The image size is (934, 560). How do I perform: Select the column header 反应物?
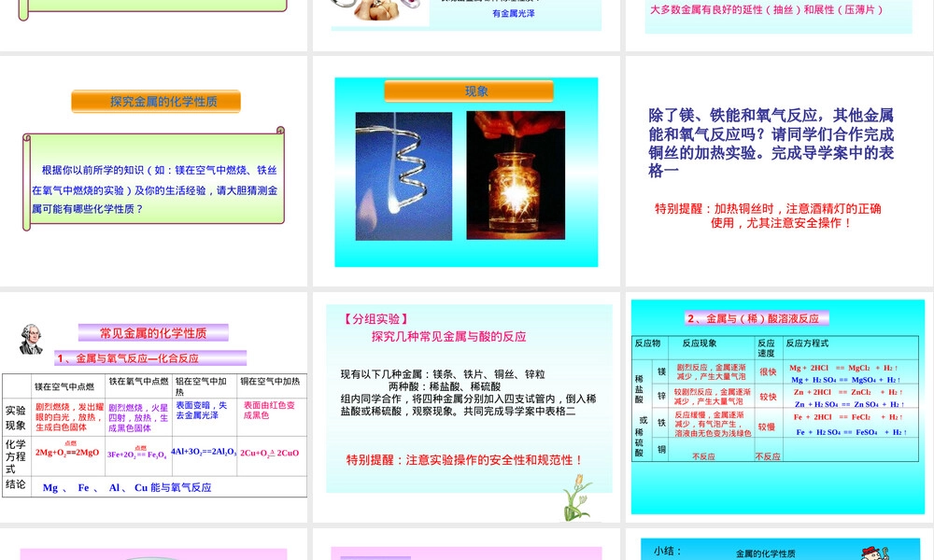pos(647,343)
